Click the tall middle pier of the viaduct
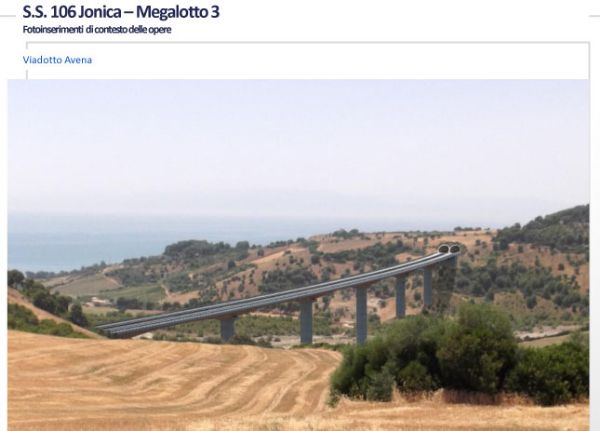Viewport: 600px width, 431px height. coord(362,316)
